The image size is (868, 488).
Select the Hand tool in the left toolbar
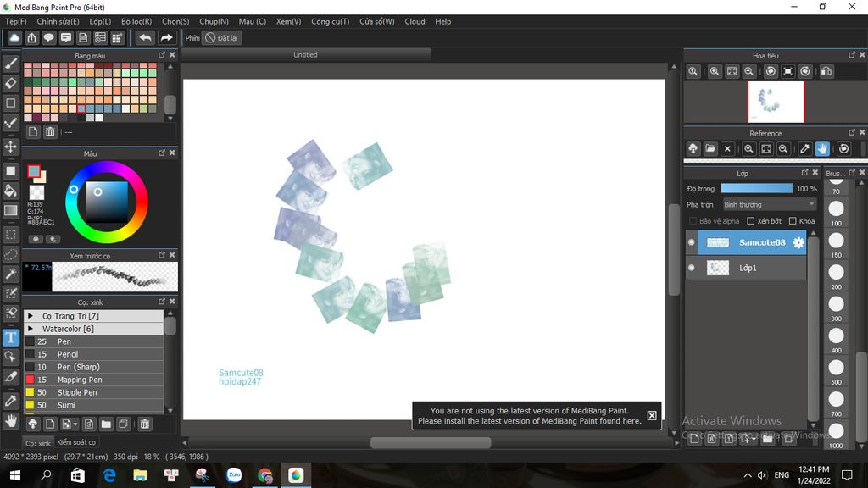click(11, 420)
